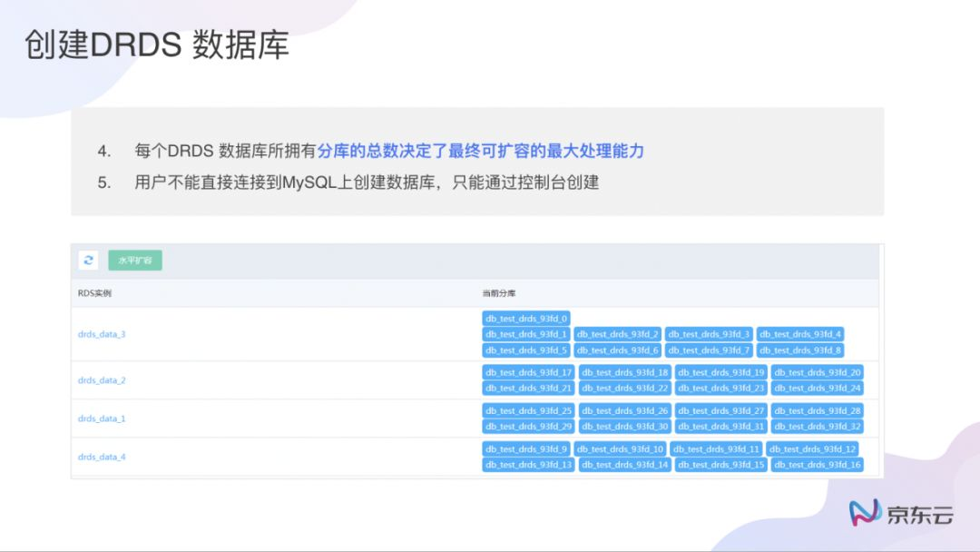Click the 当前分库 column header

[x=499, y=293]
